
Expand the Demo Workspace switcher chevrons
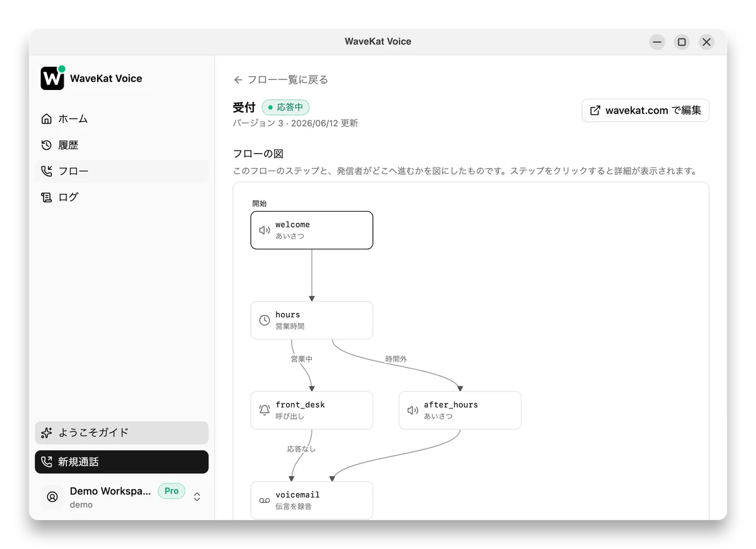pyautogui.click(x=197, y=497)
